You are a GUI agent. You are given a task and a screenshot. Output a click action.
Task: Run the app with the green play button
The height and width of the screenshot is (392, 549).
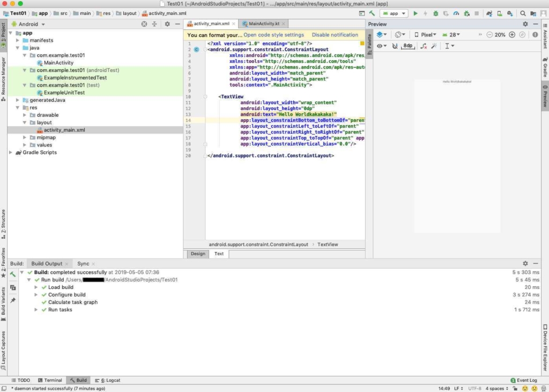pyautogui.click(x=416, y=13)
